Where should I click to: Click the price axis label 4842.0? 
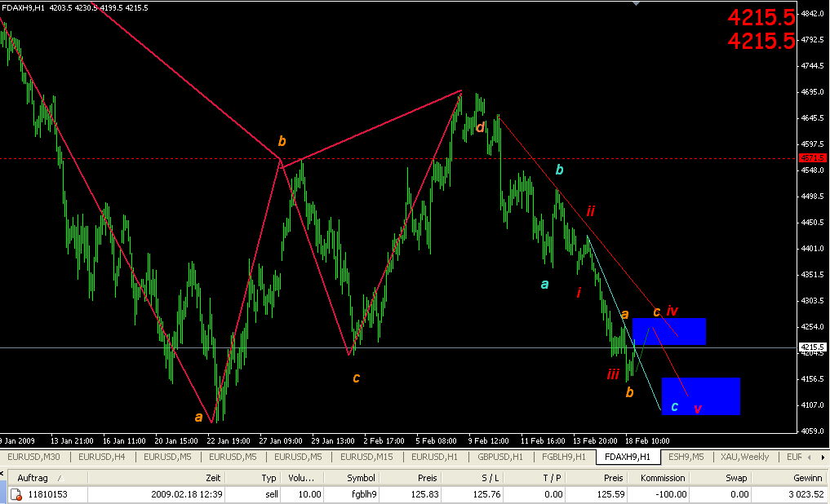click(x=813, y=14)
